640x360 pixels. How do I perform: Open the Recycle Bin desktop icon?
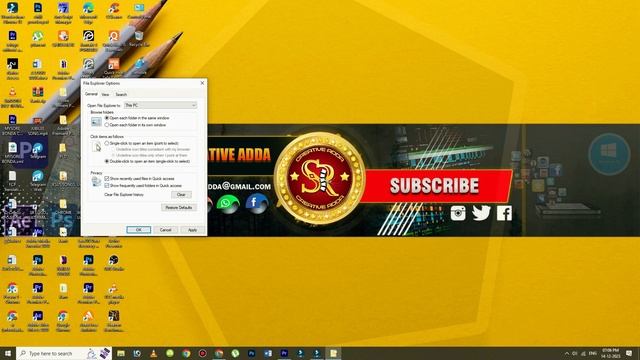139,39
